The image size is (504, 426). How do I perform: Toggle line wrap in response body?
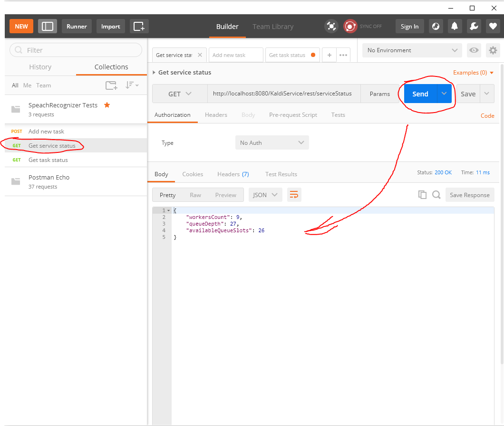pyautogui.click(x=294, y=195)
